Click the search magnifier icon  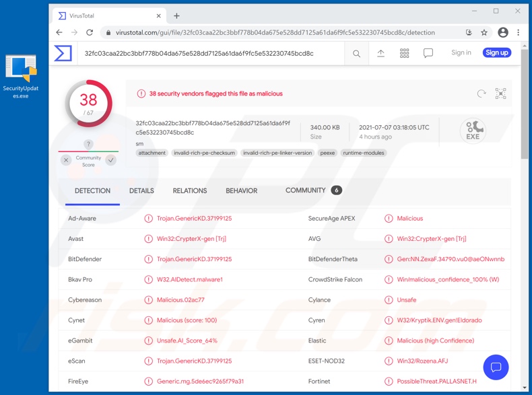356,53
